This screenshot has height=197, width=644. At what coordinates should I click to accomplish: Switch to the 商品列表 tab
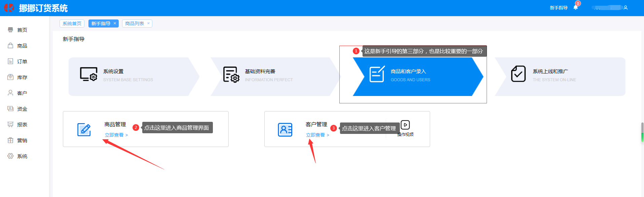[135, 23]
